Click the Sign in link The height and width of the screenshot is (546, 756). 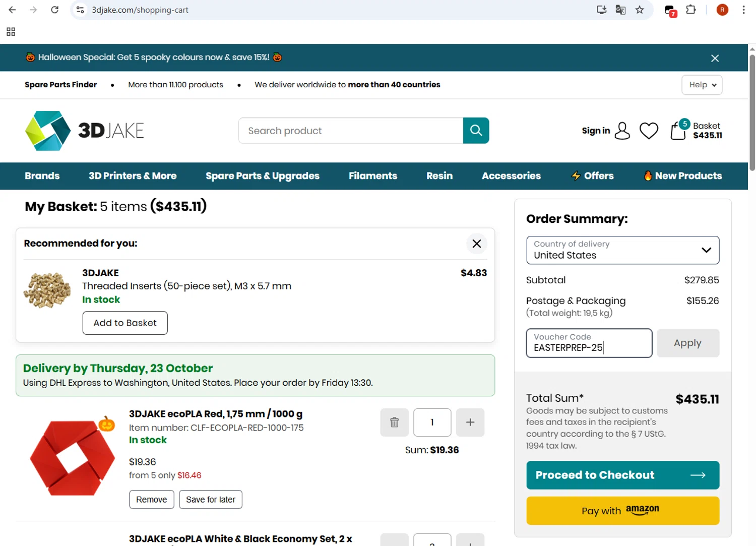(x=596, y=131)
